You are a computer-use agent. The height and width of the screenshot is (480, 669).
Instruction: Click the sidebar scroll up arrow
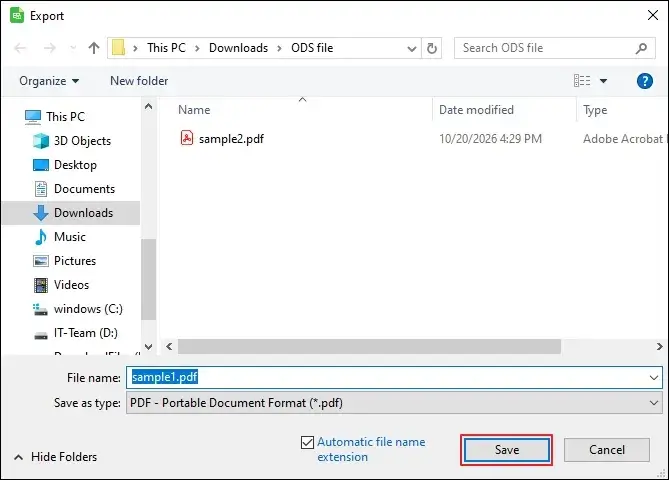(148, 106)
